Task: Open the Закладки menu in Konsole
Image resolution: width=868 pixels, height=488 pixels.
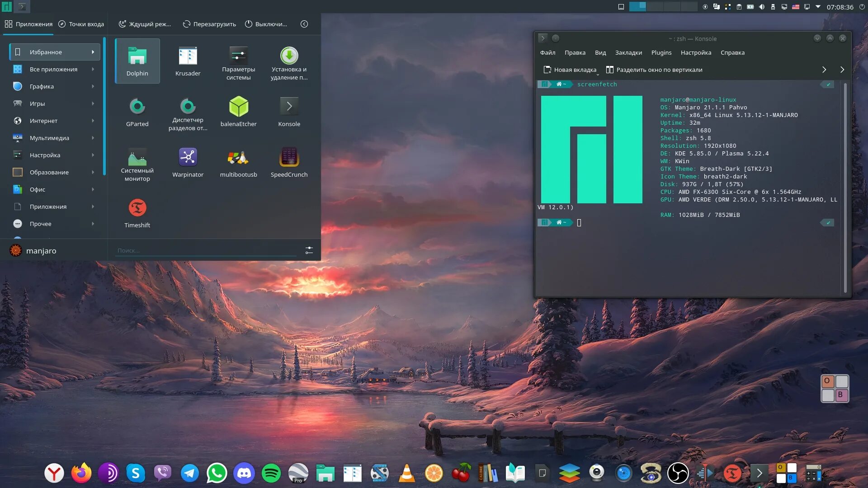Action: pos(628,52)
